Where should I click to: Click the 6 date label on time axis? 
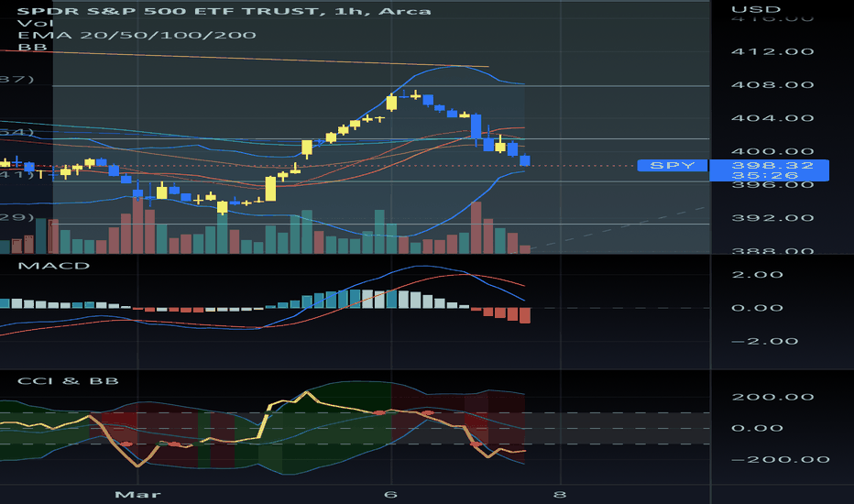click(390, 495)
